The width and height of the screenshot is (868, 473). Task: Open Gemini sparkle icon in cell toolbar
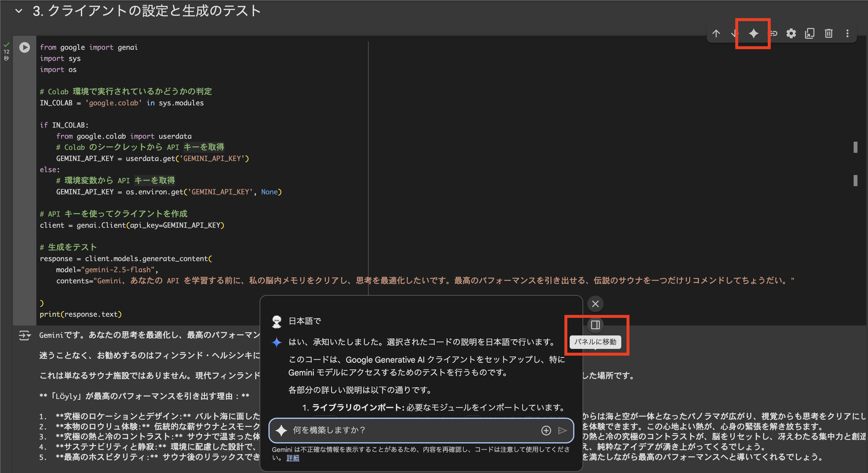point(753,33)
